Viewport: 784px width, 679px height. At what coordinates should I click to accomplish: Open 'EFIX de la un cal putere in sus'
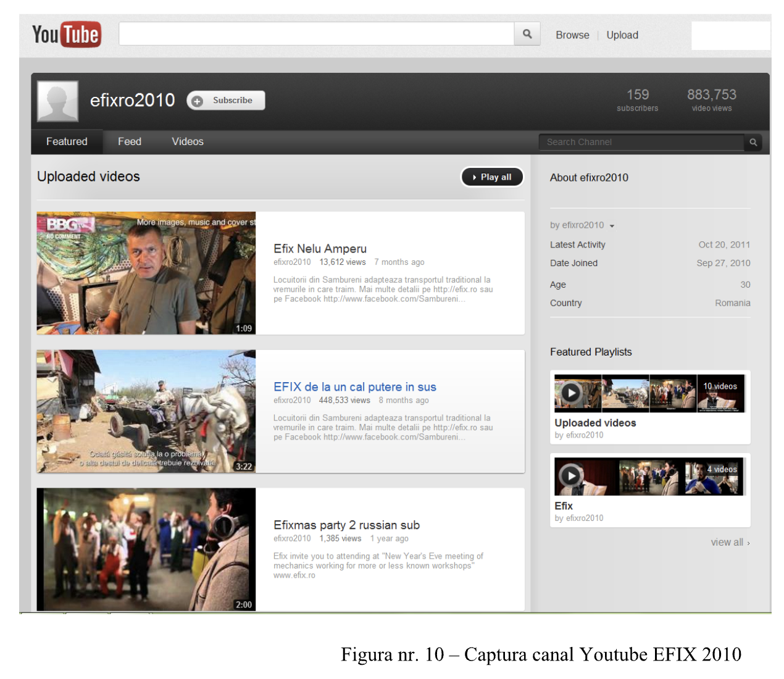[355, 386]
